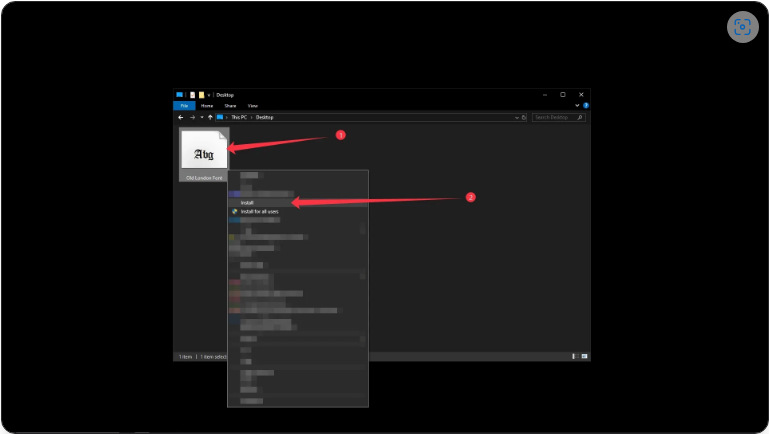Choose Install from the context menu
Image resolution: width=769 pixels, height=434 pixels.
tap(298, 203)
